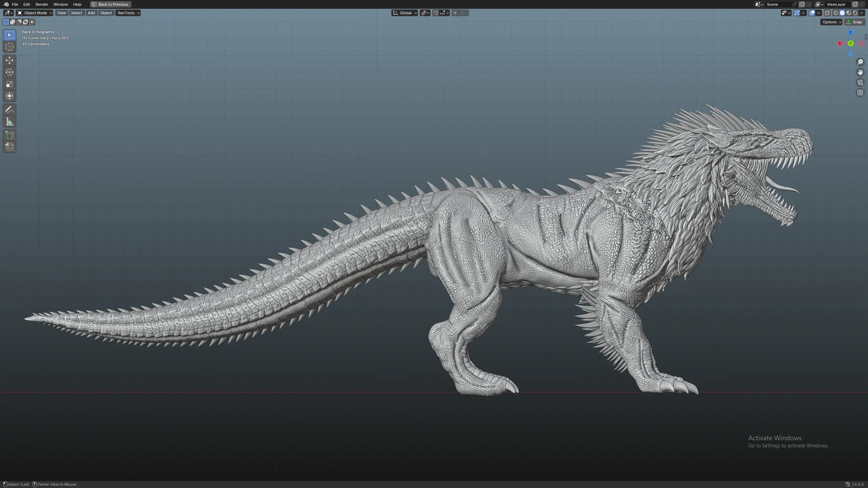
Task: Click the camera view icon
Action: coord(860,83)
